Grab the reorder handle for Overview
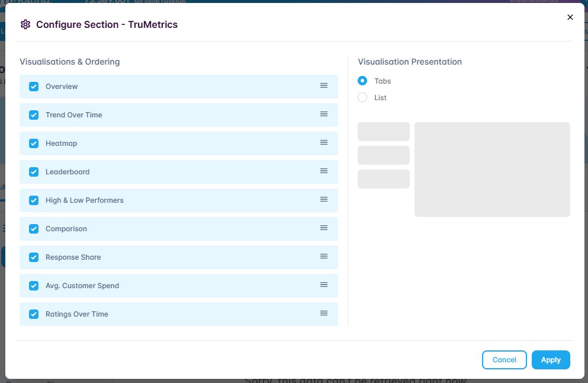Screen dimensions: 588x383 [324, 85]
